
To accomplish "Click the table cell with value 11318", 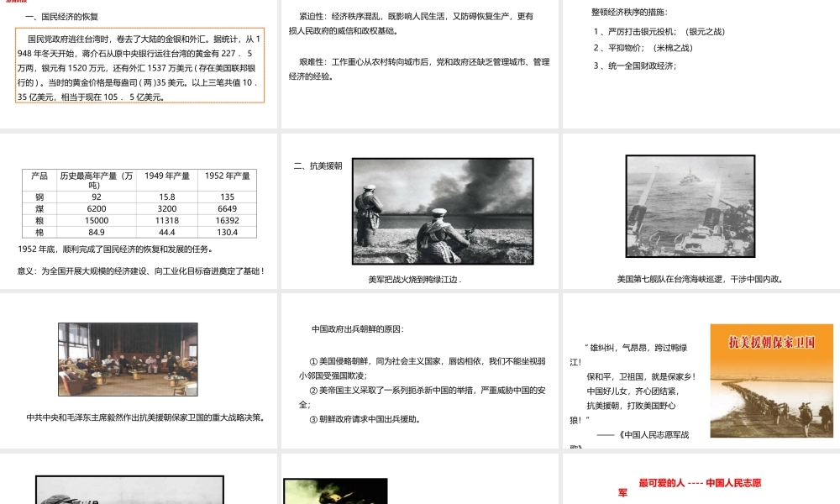I will [167, 221].
